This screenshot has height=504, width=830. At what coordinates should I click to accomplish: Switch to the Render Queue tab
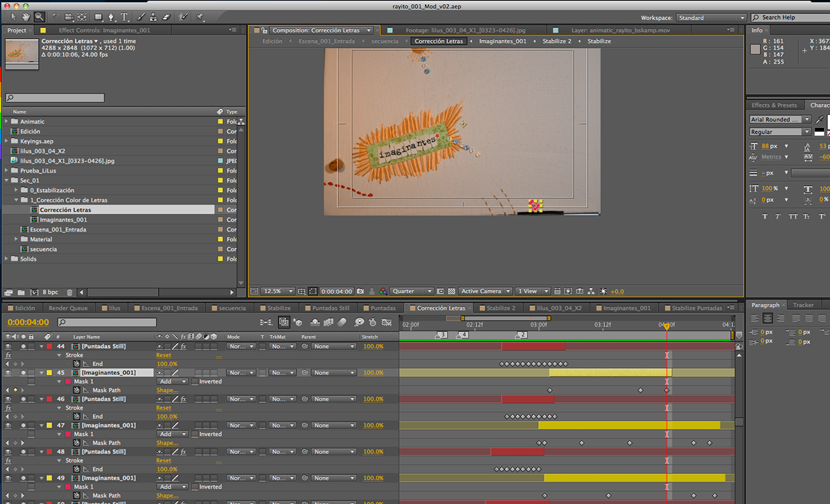click(x=68, y=309)
